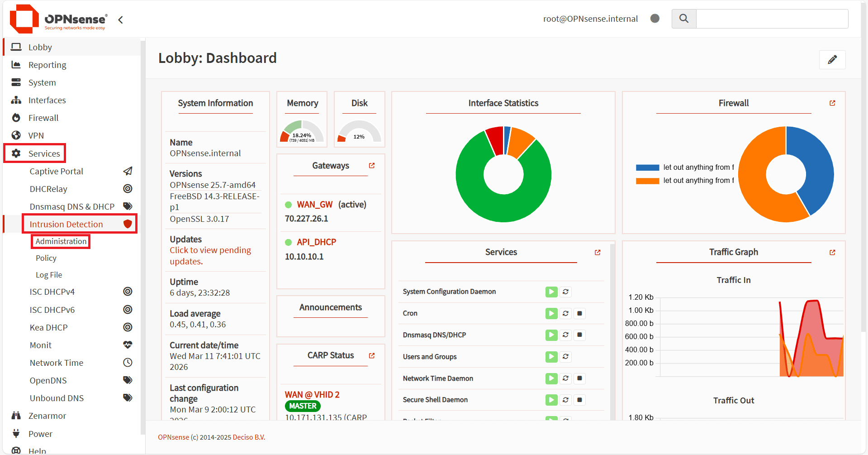
Task: Click the pending updates link
Action: (x=210, y=256)
